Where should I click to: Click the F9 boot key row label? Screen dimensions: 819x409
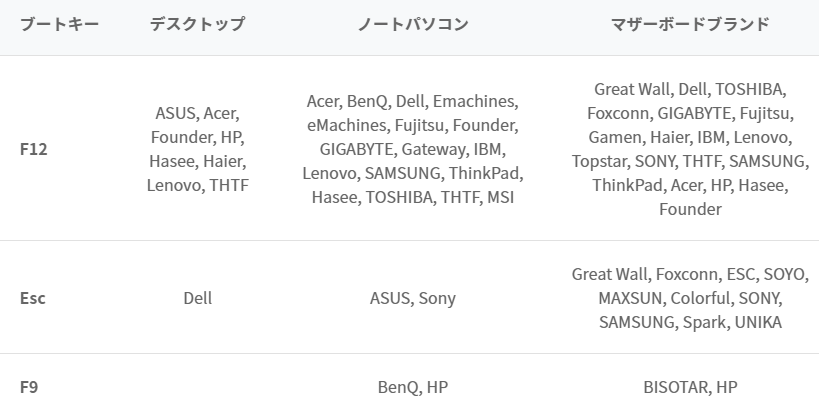[29, 386]
